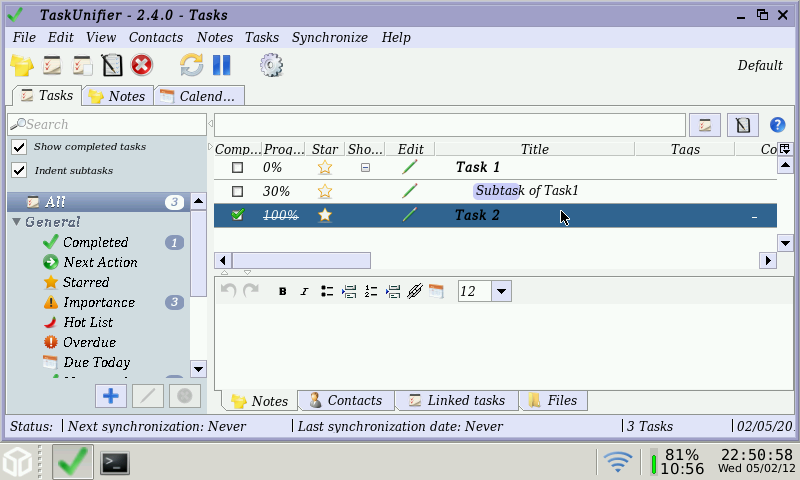The width and height of the screenshot is (800, 480).
Task: Open the column chooser at table header corner
Action: click(x=785, y=149)
